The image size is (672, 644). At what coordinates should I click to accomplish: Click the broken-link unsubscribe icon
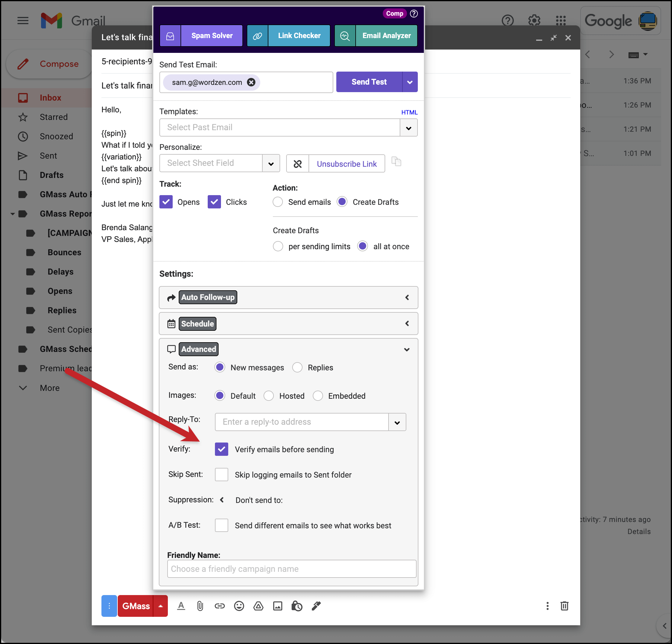click(x=298, y=164)
